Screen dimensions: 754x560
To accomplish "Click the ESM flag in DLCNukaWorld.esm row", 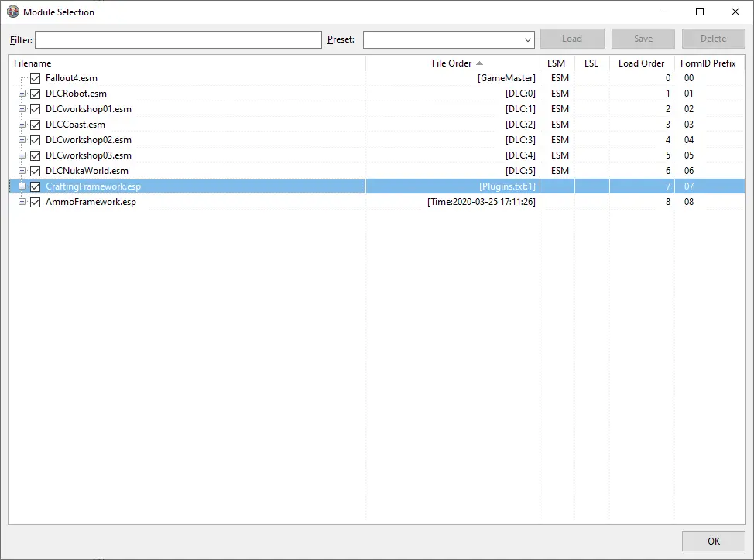I will (x=560, y=170).
